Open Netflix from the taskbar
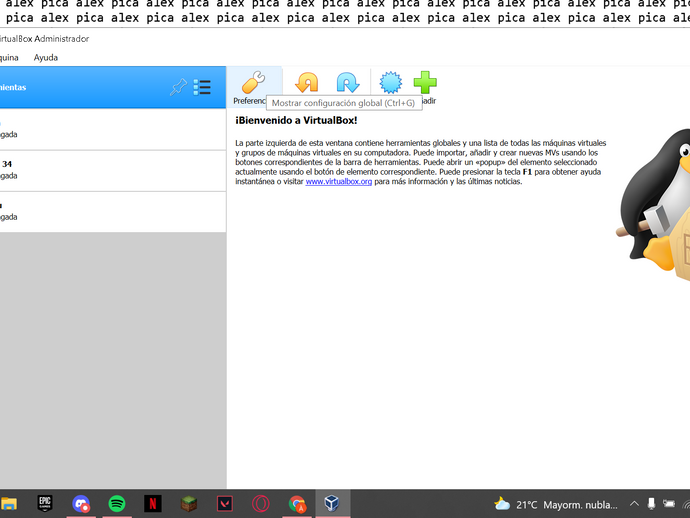690x518 pixels. point(153,503)
